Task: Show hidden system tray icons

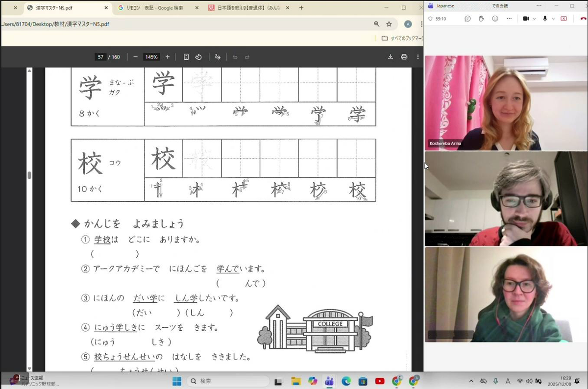Action: point(471,381)
